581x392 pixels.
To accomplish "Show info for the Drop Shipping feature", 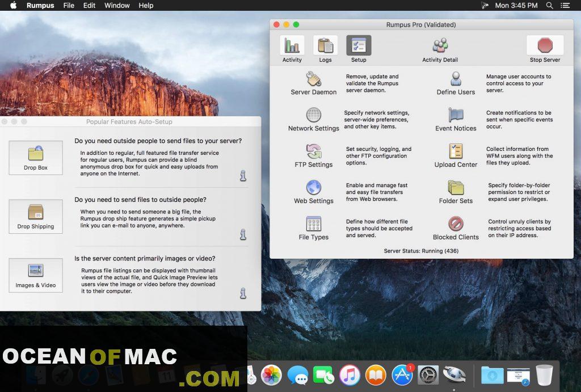I will 243,234.
